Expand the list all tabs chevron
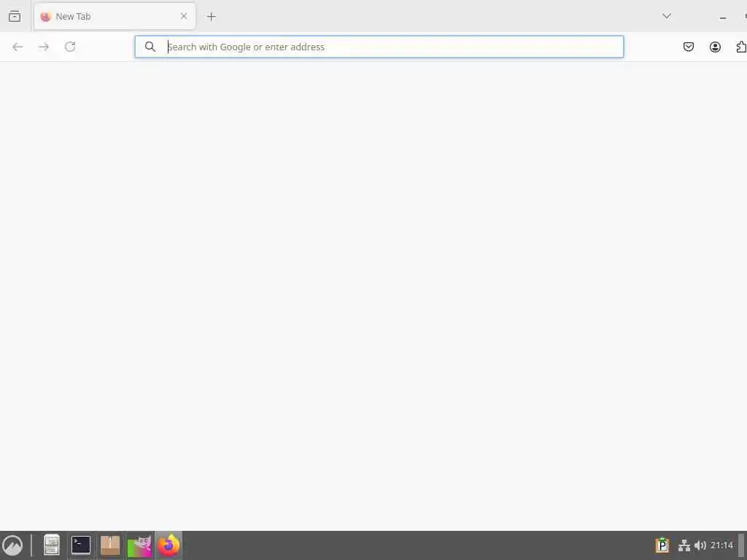 pyautogui.click(x=667, y=16)
